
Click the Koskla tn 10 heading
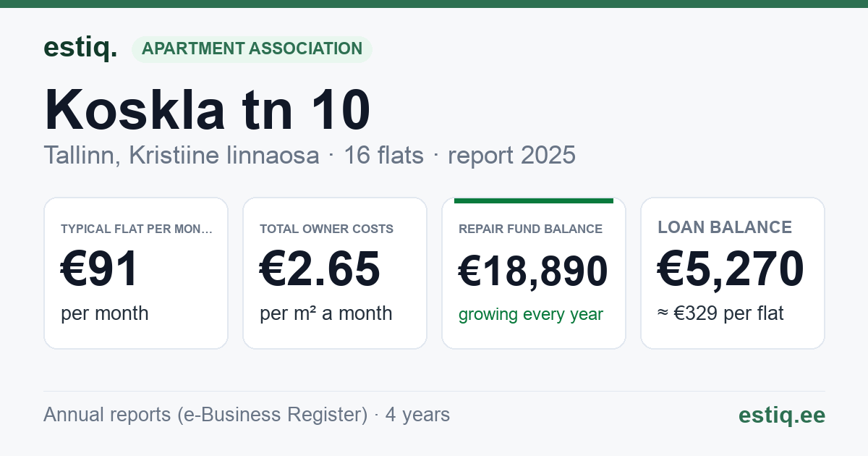[x=208, y=109]
